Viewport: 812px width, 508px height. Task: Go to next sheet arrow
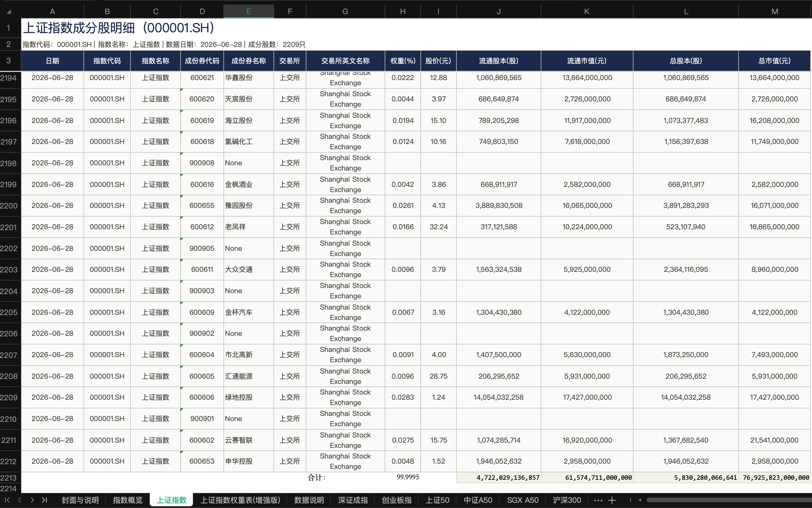tap(32, 500)
